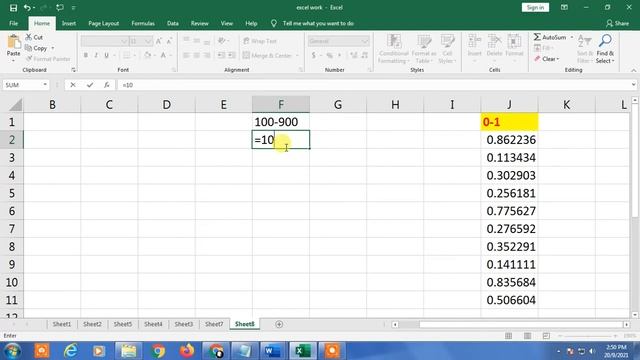Open Windows Start button
This screenshot has width=640, height=360.
pyautogui.click(x=12, y=351)
